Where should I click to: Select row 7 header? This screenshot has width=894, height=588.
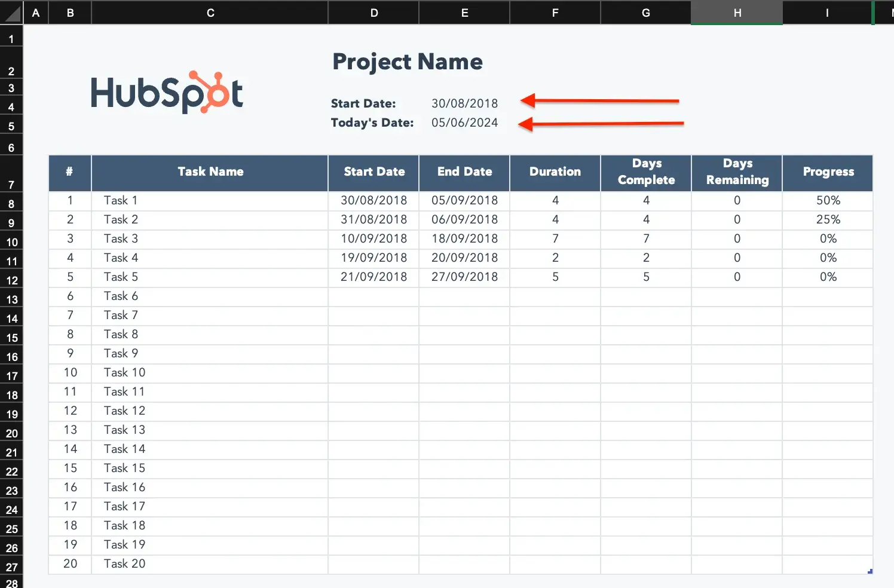click(x=11, y=185)
